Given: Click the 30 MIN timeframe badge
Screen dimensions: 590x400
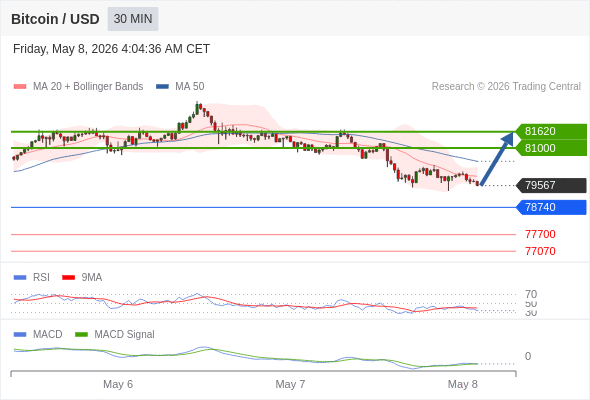Looking at the screenshot, I should point(133,19).
